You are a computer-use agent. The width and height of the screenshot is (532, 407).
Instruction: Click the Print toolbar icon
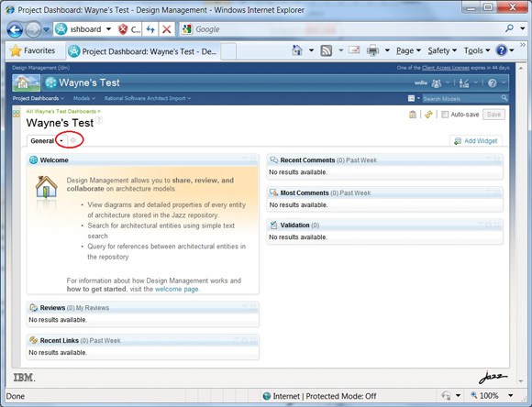(372, 51)
